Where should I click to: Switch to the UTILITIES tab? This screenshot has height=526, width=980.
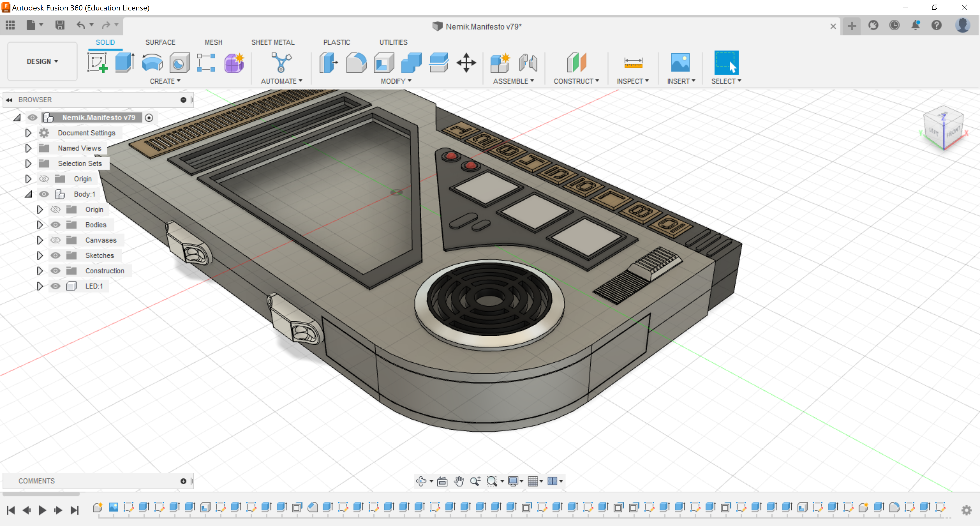(x=393, y=42)
